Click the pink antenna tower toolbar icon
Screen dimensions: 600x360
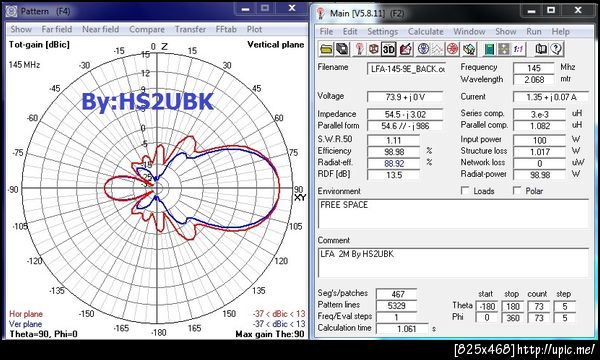(359, 49)
